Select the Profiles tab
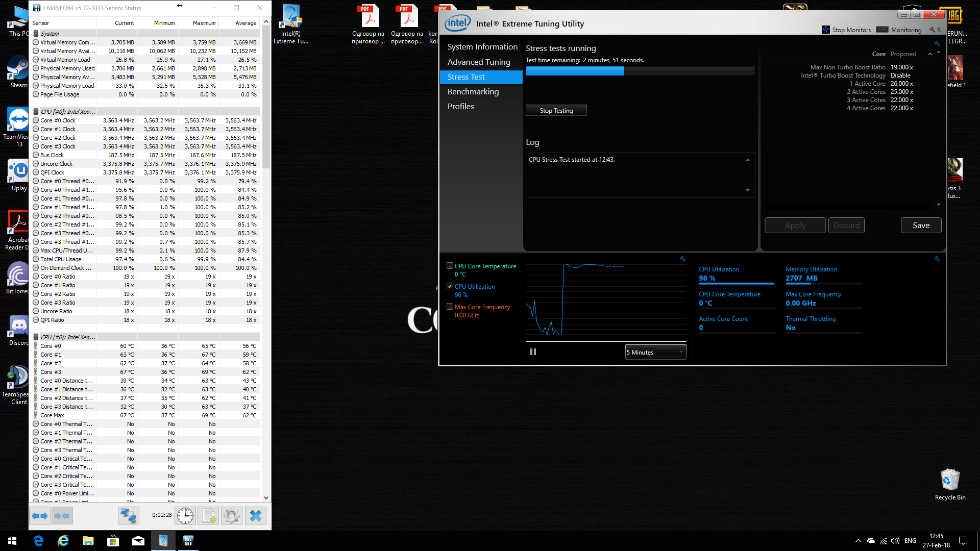This screenshot has height=551, width=980. point(460,106)
